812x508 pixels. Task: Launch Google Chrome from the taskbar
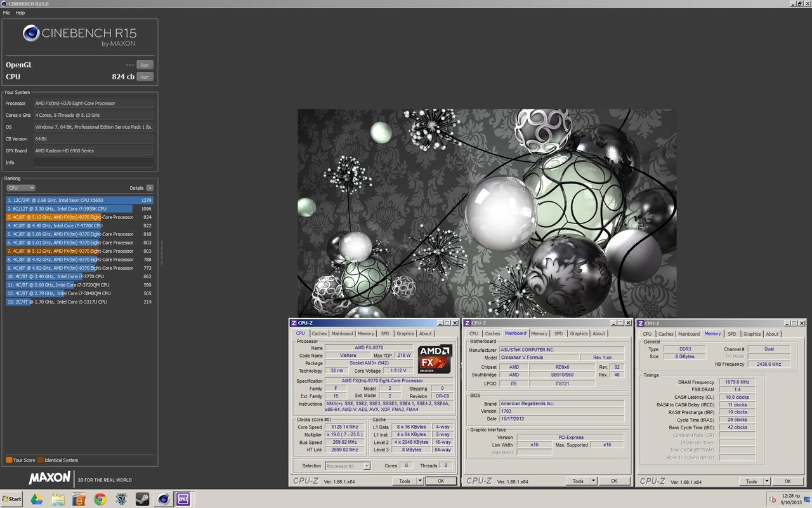click(100, 499)
